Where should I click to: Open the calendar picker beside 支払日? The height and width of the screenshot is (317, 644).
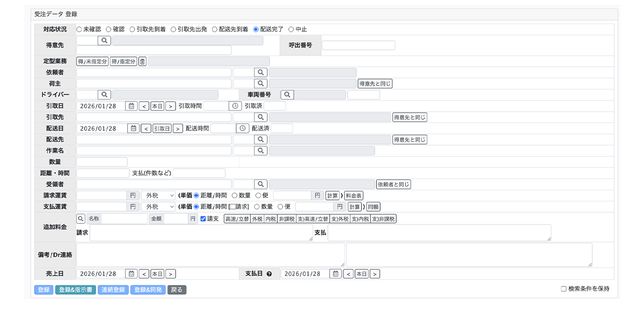335,273
